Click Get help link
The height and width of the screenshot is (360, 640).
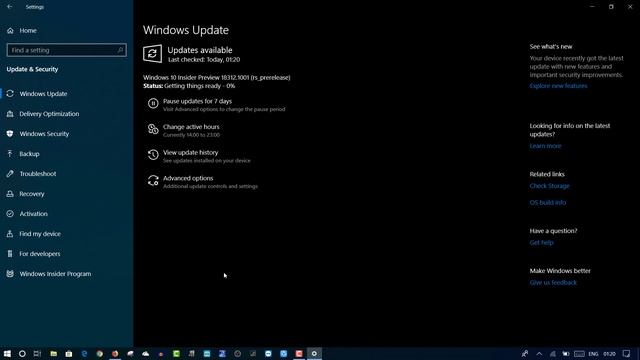coord(541,243)
